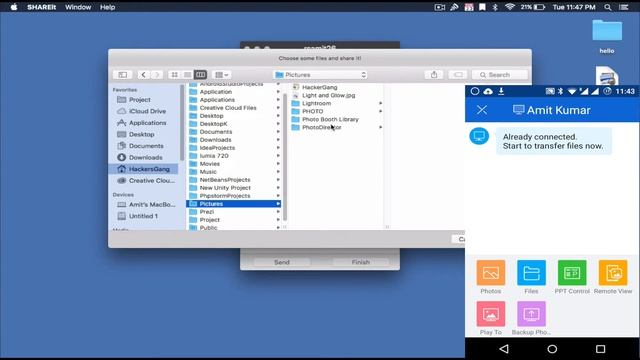Viewport: 640px width, 360px height.
Task: Expand the PHOTO folder arrow
Action: (x=380, y=111)
